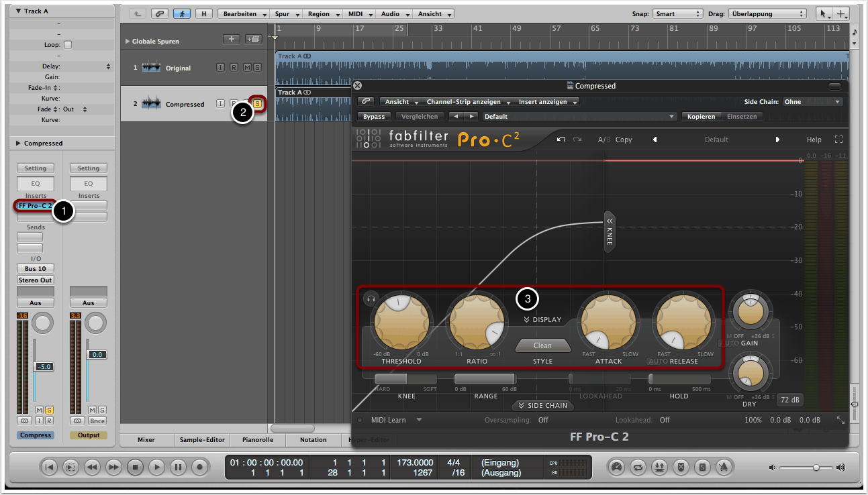Click the duplicate track button
The width and height of the screenshot is (868, 495).
tap(253, 40)
